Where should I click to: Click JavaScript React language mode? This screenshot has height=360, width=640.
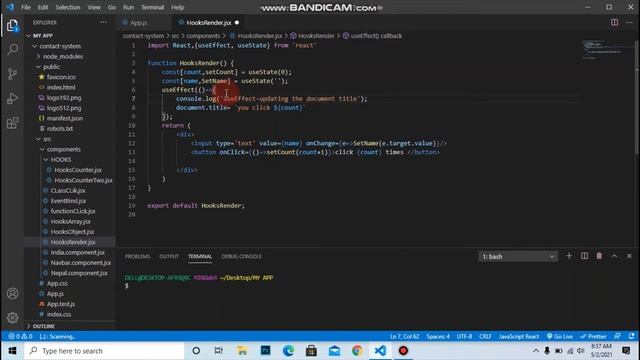519,336
